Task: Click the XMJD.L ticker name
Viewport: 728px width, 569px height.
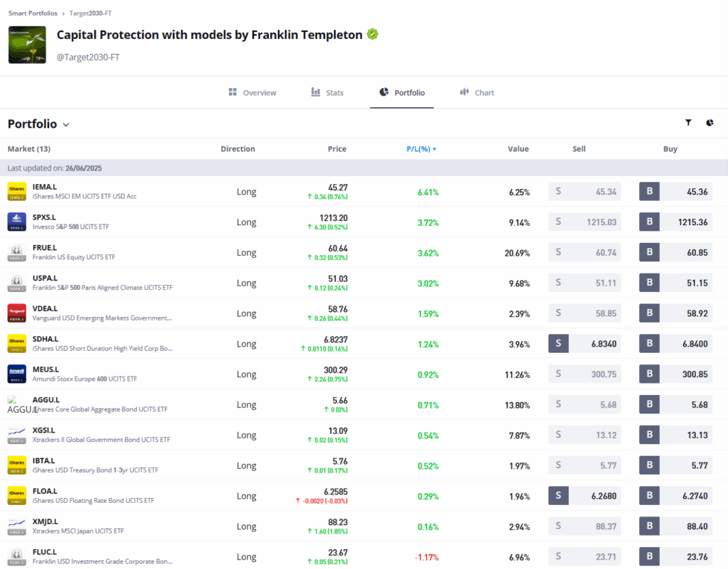Action: coord(45,521)
